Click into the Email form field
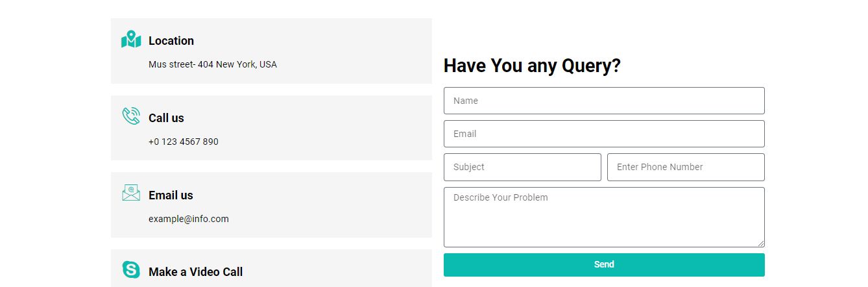 coord(603,134)
